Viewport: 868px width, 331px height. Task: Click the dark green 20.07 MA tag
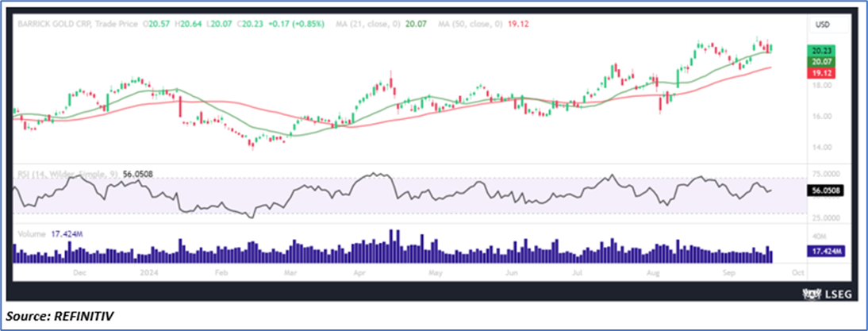click(821, 61)
